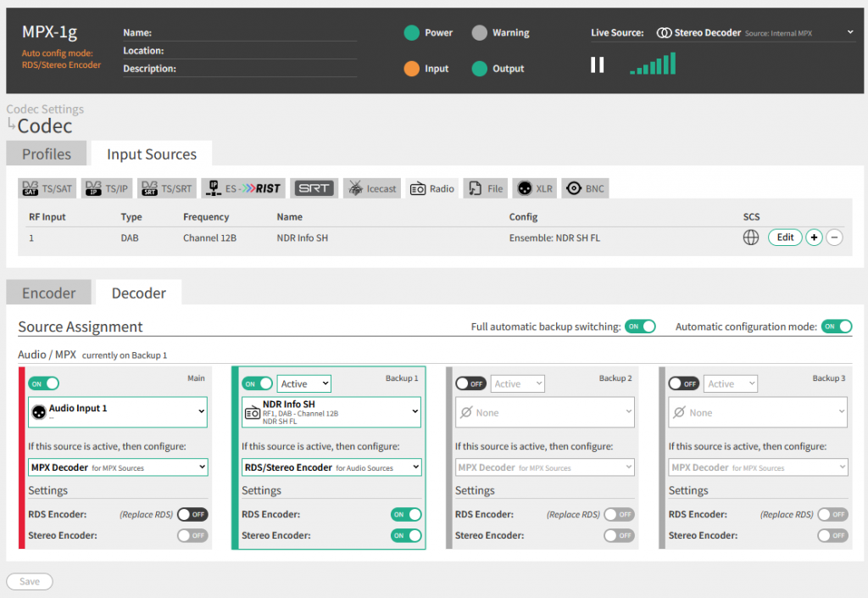Switch to the Encoder tab

point(49,293)
